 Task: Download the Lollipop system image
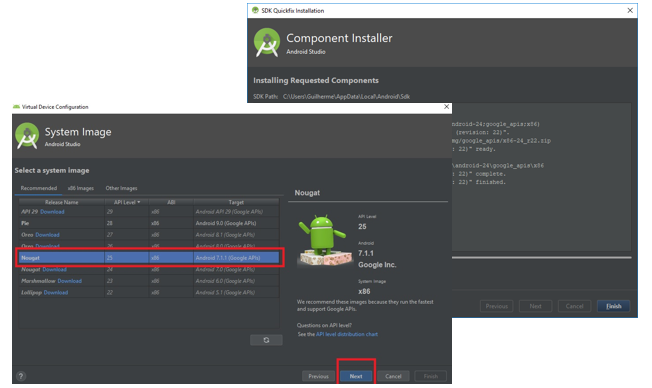coord(56,293)
